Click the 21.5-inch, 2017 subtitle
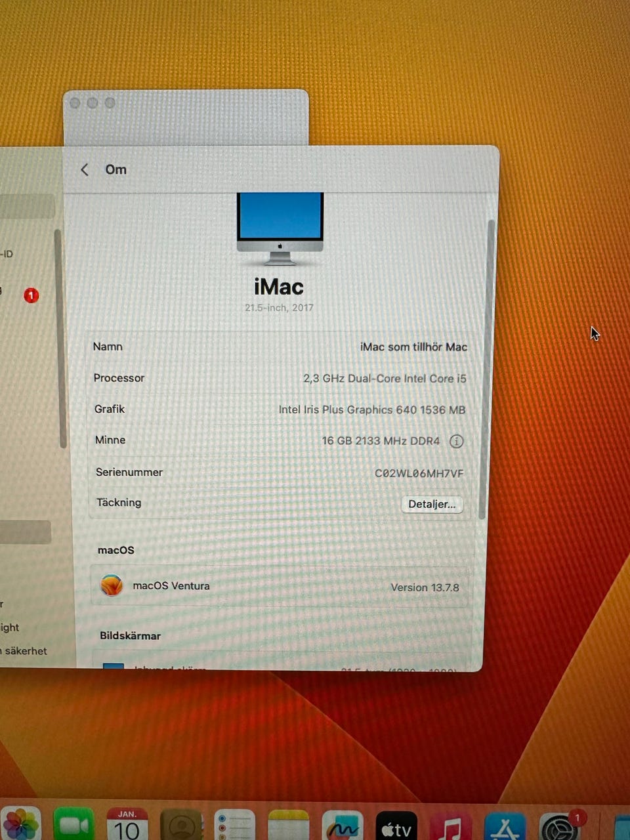 [279, 308]
